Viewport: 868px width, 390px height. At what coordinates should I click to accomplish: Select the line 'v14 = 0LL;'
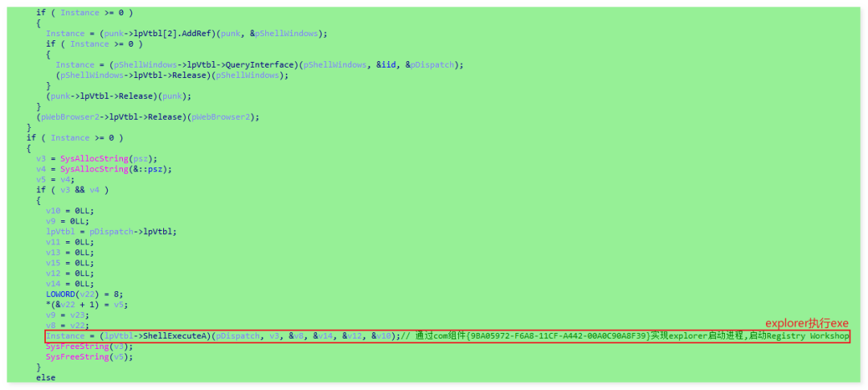70,284
